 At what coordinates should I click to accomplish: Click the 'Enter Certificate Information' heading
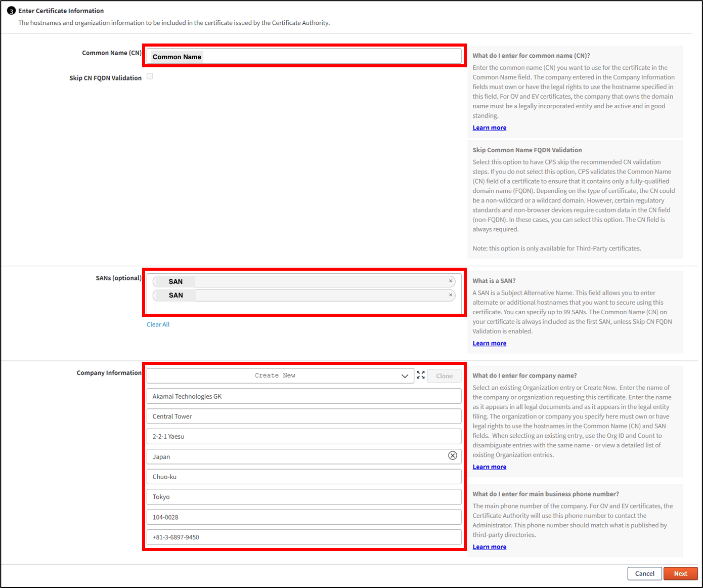pos(61,11)
